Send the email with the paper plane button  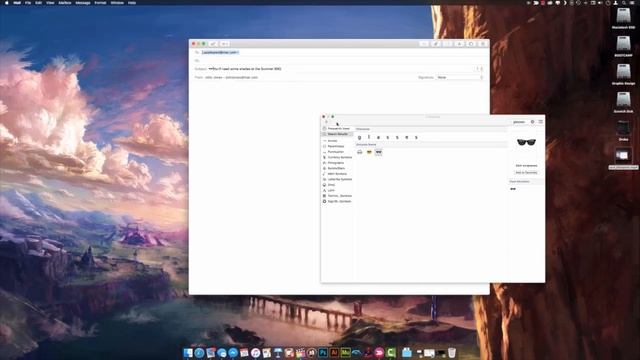(x=213, y=44)
